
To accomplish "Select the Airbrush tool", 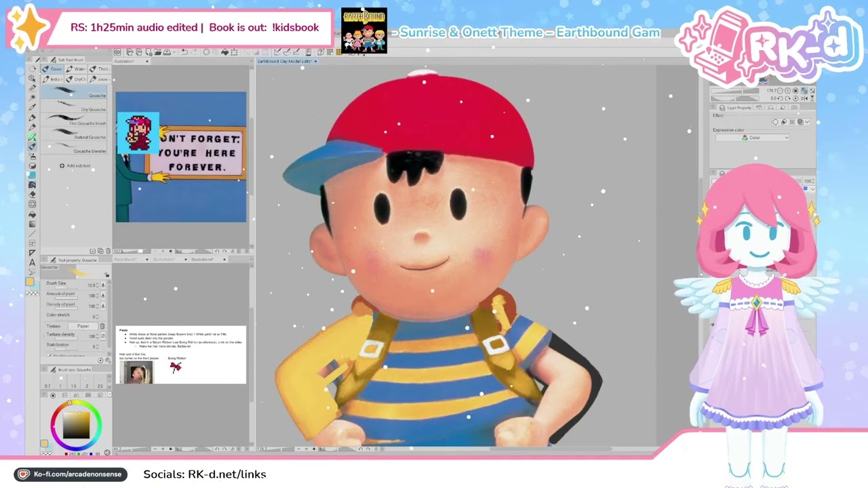I will click(x=32, y=157).
